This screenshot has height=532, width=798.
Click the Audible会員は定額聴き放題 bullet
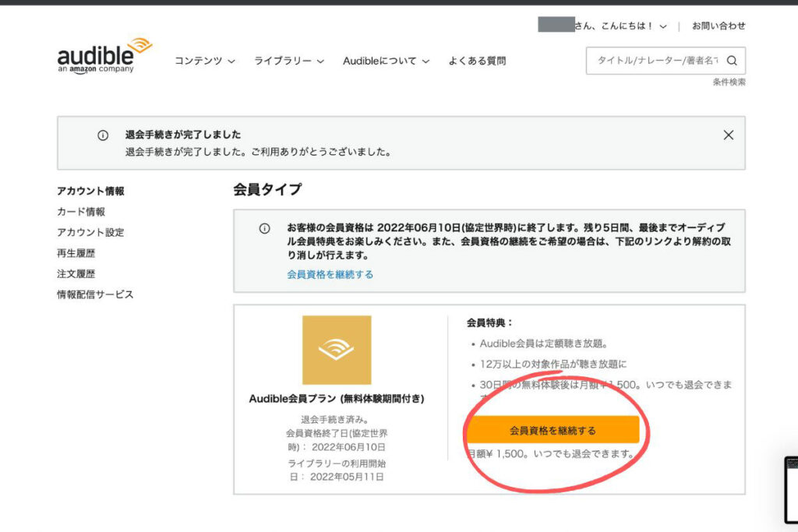click(x=543, y=344)
